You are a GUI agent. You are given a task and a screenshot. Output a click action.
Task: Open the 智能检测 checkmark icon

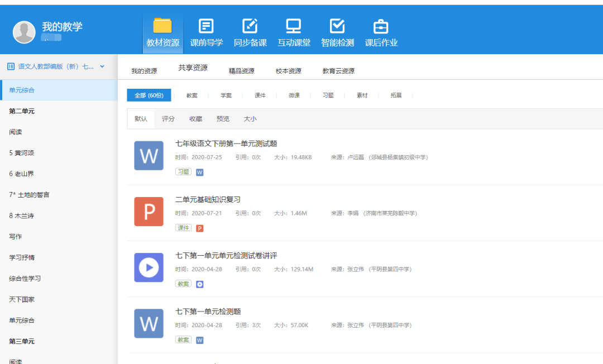[337, 26]
